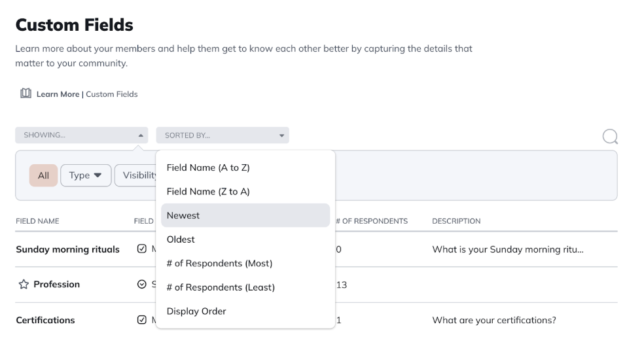
Task: Select Oldest from sort menu
Action: (181, 239)
